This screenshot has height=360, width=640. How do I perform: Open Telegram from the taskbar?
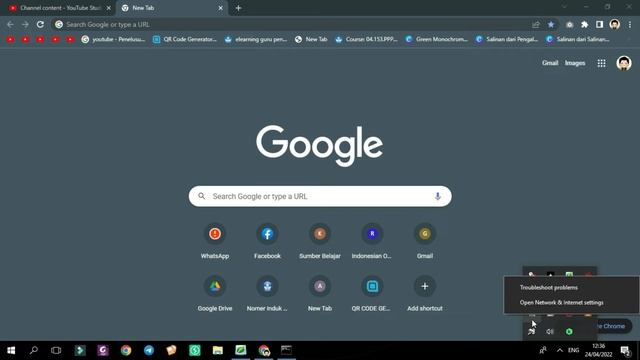[x=149, y=350]
